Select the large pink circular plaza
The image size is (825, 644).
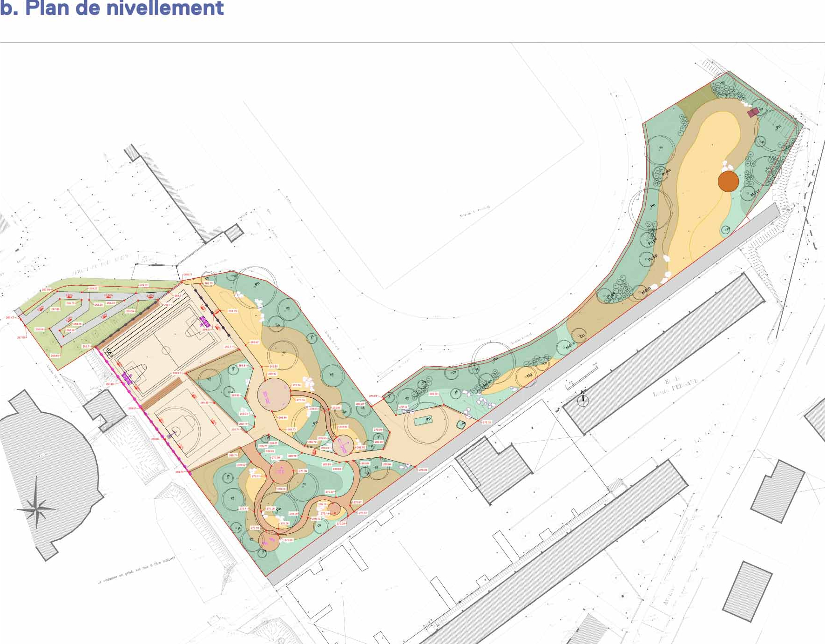pyautogui.click(x=274, y=395)
